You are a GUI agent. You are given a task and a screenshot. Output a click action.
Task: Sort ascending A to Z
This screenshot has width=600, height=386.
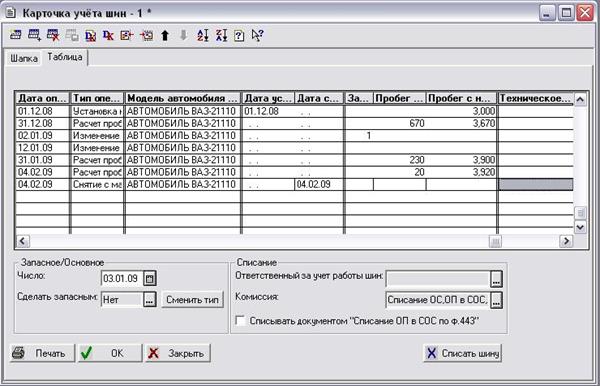coord(202,36)
